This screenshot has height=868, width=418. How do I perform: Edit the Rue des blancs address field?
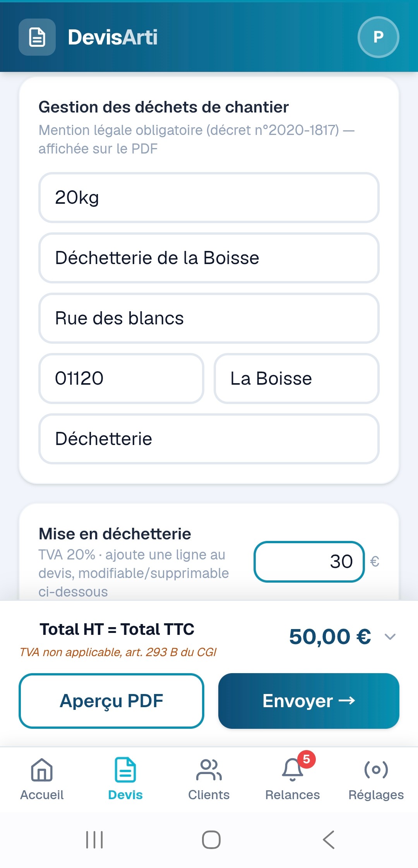point(209,318)
